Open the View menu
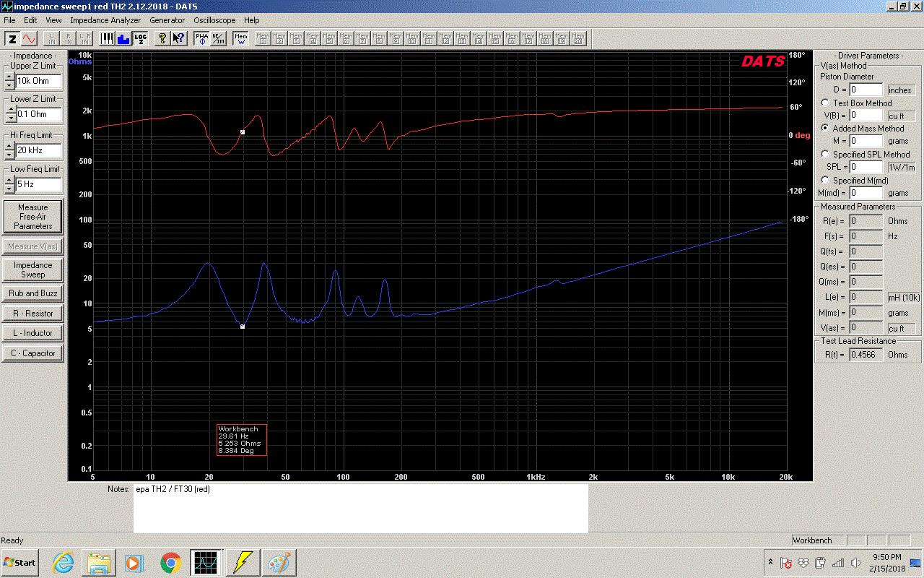The width and height of the screenshot is (924, 578). point(53,20)
